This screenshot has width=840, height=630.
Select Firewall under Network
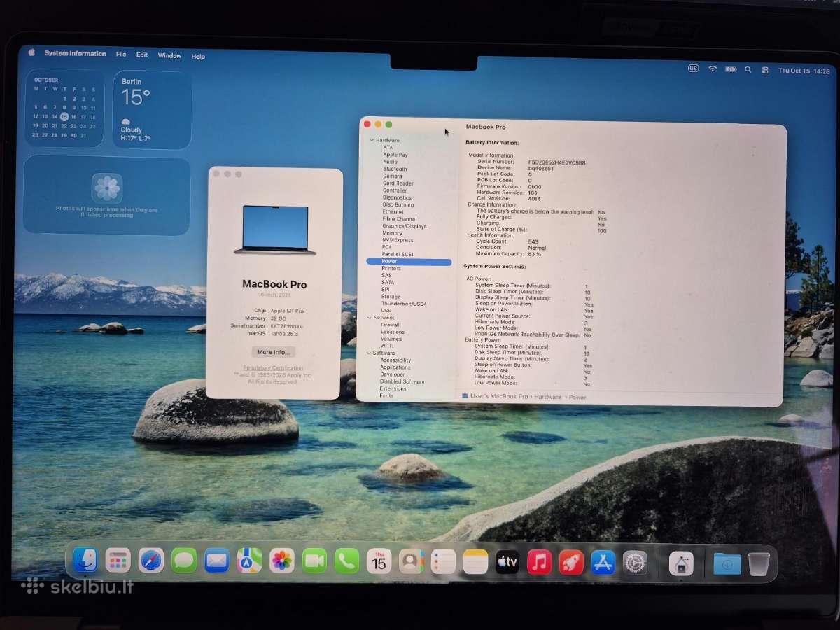(390, 325)
